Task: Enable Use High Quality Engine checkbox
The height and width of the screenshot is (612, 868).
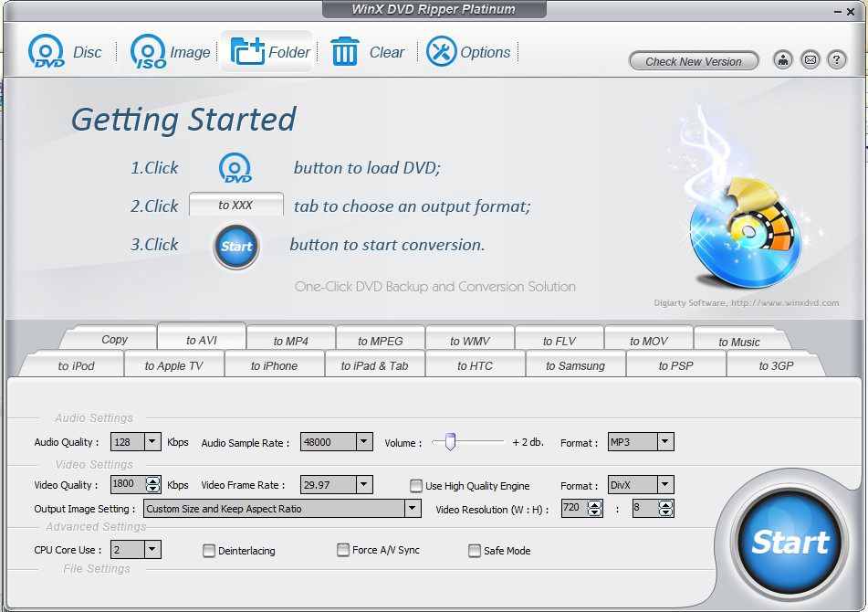Action: 416,486
